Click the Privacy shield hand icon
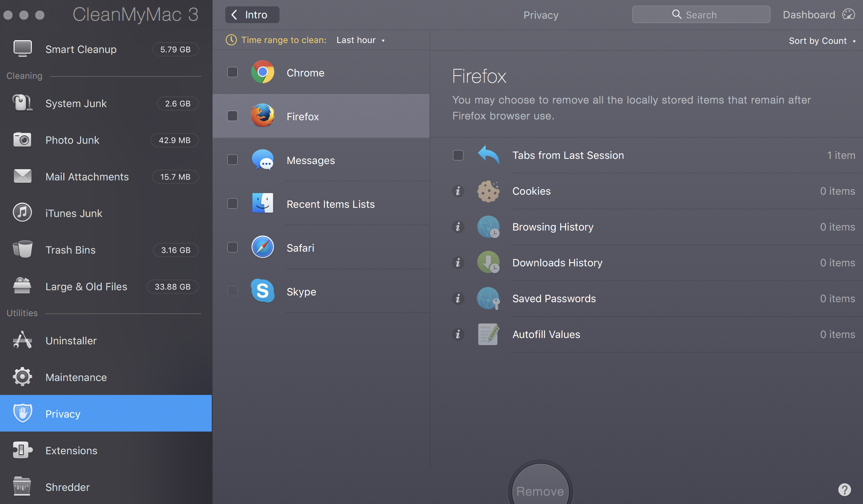This screenshot has width=863, height=504. pyautogui.click(x=23, y=413)
